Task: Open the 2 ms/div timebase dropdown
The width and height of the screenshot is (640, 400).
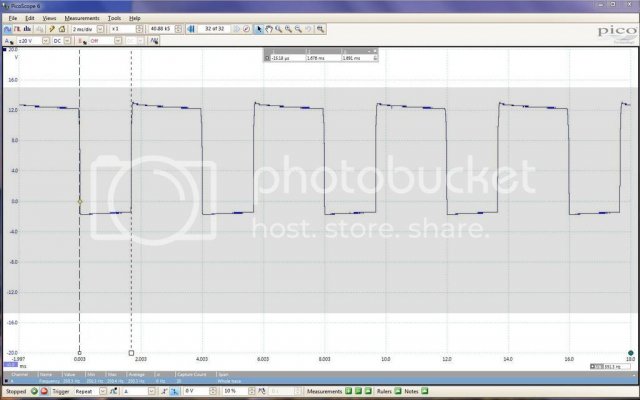Action: pyautogui.click(x=100, y=29)
